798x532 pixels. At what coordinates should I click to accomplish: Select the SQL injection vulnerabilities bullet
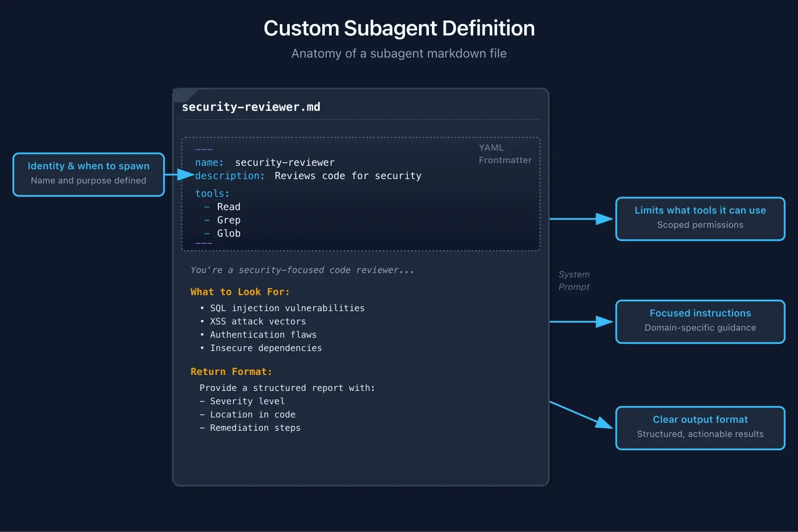point(287,308)
